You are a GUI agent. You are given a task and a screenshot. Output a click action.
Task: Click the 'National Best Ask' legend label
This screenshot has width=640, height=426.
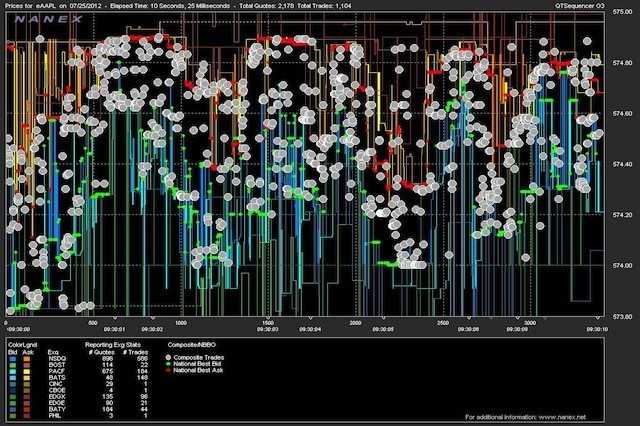(198, 371)
